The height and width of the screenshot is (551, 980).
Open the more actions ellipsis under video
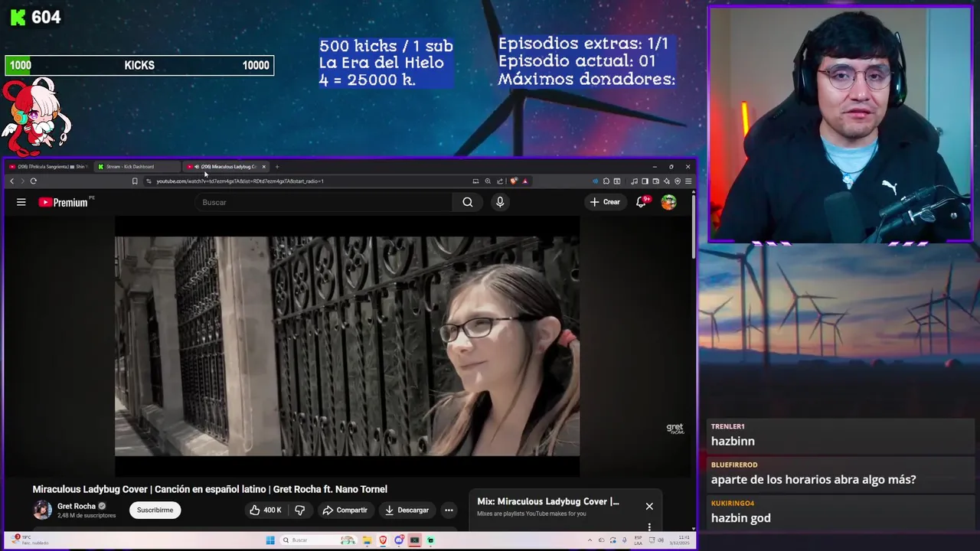(449, 510)
